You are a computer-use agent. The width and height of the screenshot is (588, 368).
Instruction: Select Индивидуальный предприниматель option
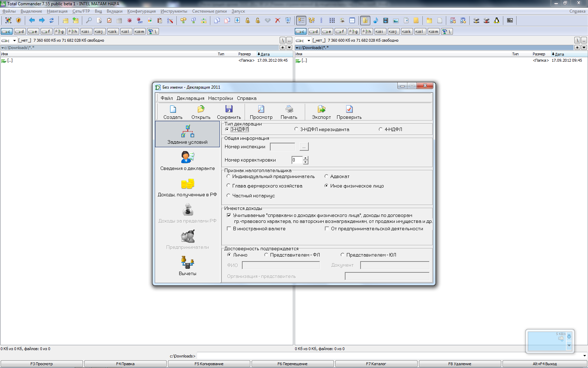[x=229, y=176]
